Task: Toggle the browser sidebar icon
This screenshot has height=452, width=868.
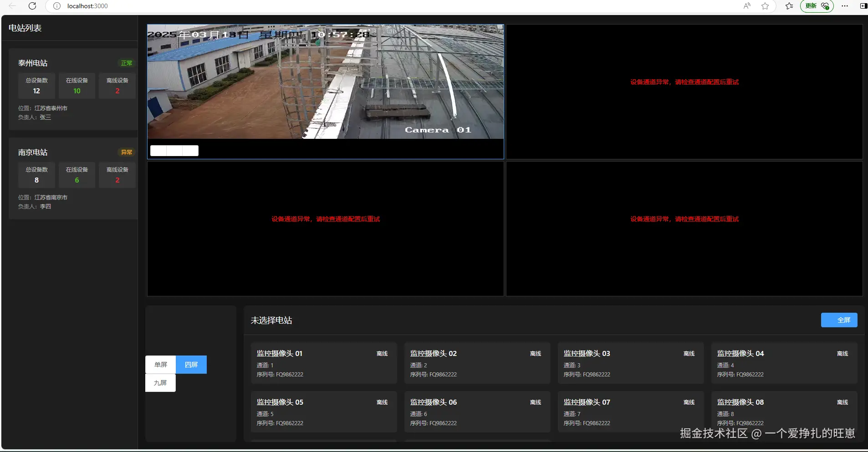Action: coord(863,6)
